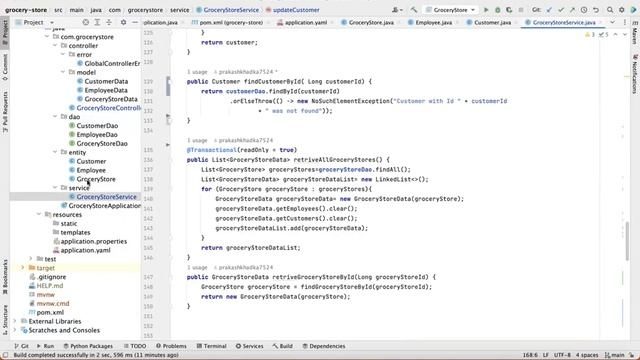Click UTF-8 encoding in status bar
This screenshot has width=640, height=360.
[x=563, y=355]
